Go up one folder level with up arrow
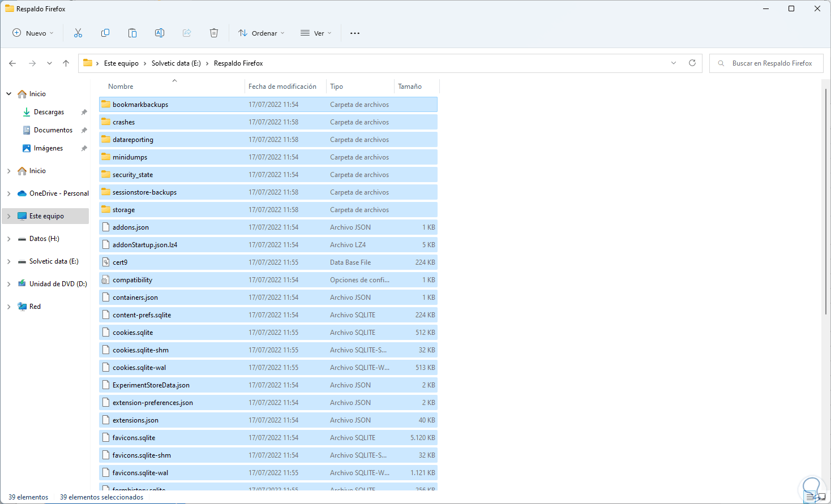Screen dimensions: 831x504 [x=66, y=63]
